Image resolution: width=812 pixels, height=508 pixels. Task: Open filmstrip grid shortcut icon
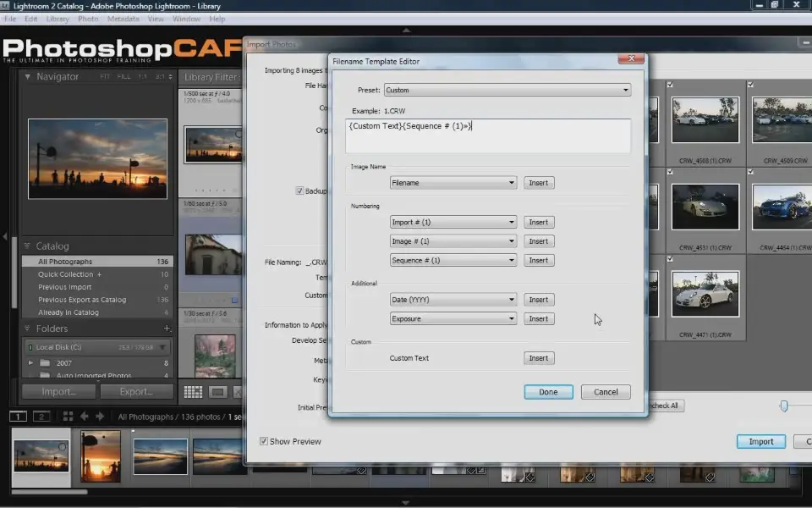[68, 417]
